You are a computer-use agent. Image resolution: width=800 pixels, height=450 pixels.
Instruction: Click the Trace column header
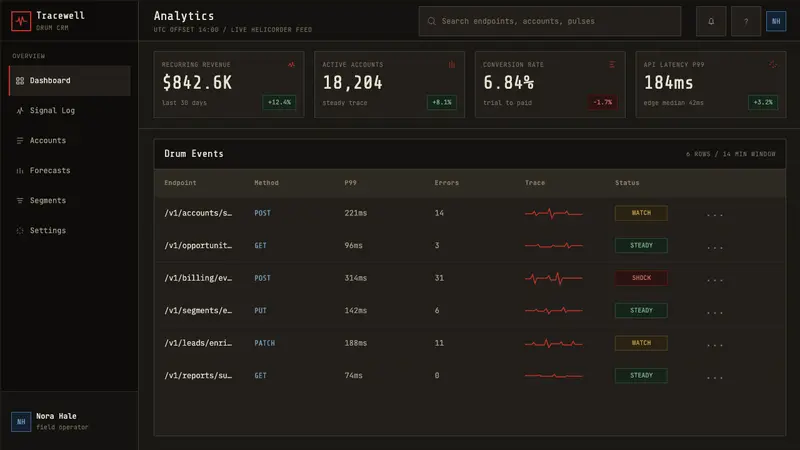point(535,183)
